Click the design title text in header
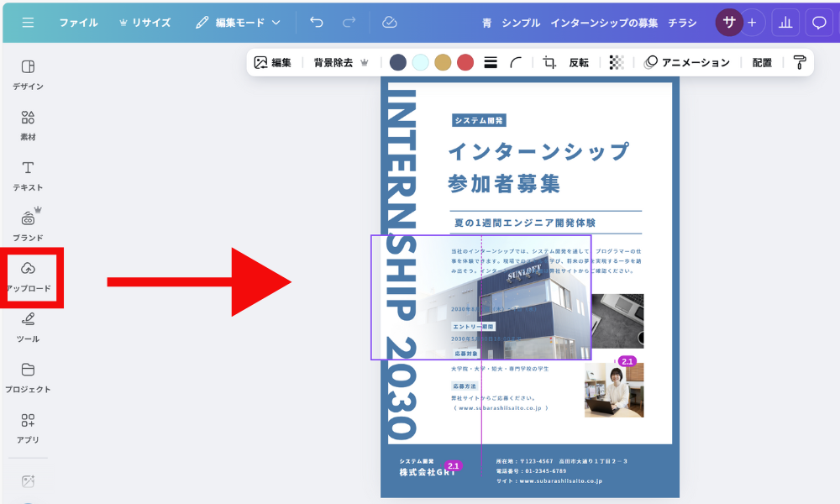840x504 pixels. [x=590, y=23]
